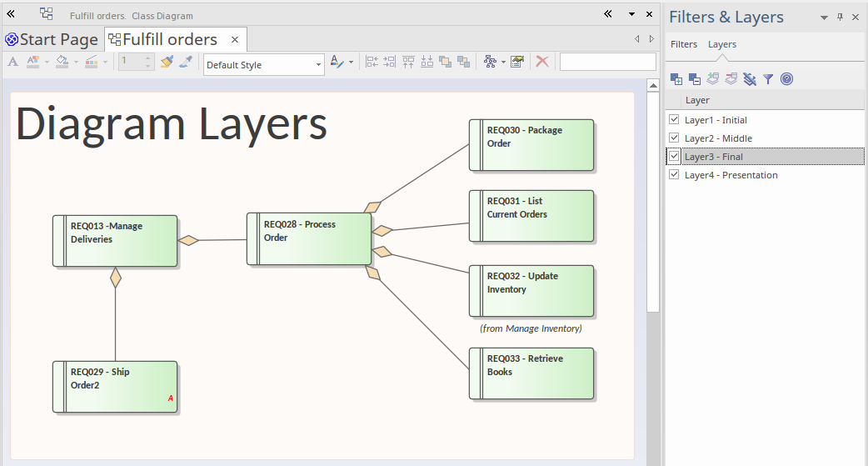Open Filters & Layers help icon
This screenshot has height=466, width=868.
786,79
